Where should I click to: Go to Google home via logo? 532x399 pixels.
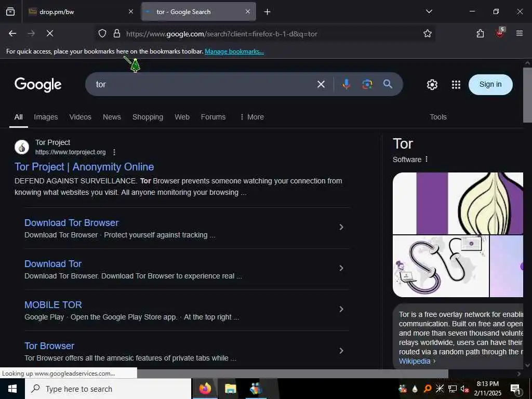click(x=38, y=85)
